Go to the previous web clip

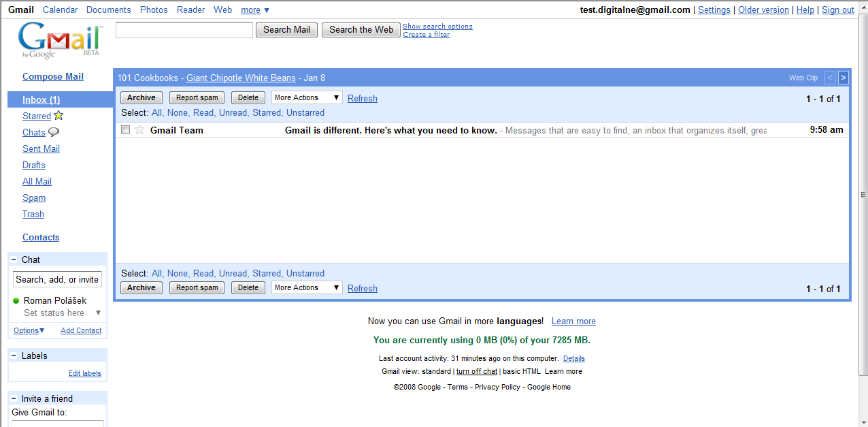point(830,78)
